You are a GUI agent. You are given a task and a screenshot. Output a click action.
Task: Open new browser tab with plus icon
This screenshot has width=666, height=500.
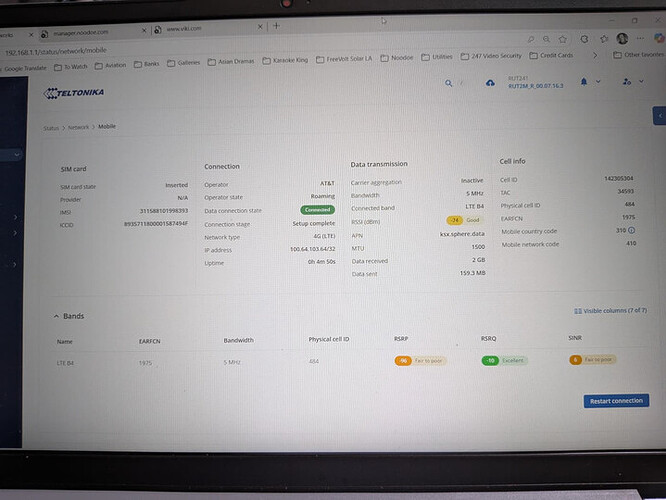point(276,26)
